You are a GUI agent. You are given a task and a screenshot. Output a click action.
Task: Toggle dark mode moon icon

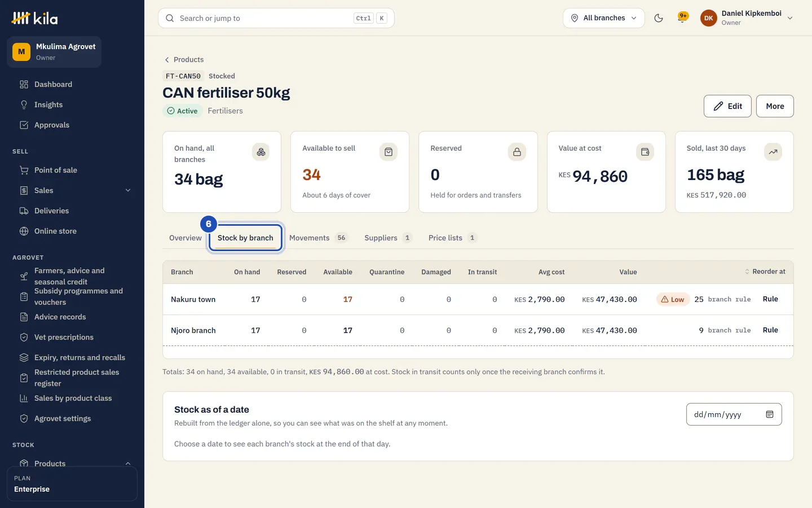[x=658, y=18]
